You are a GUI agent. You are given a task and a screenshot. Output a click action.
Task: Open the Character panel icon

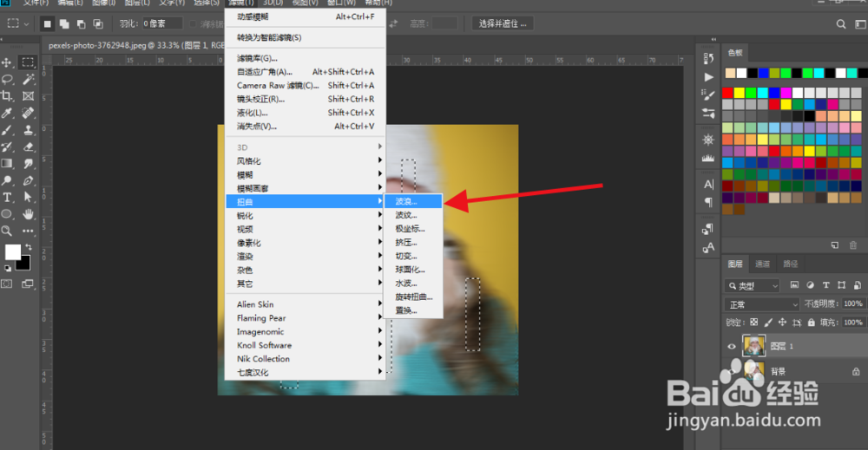[x=708, y=184]
